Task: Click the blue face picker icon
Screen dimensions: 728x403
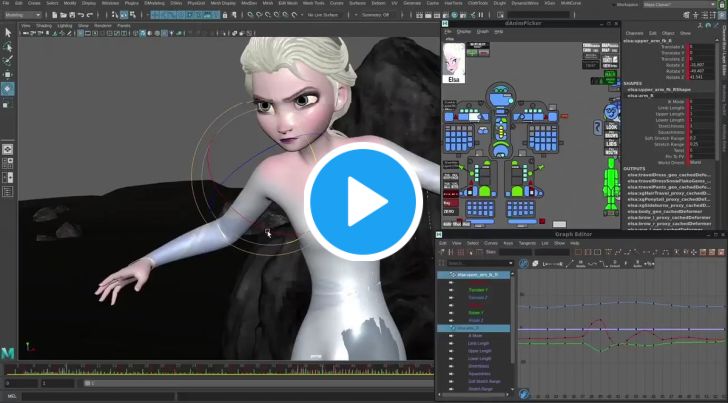Action: [612, 112]
